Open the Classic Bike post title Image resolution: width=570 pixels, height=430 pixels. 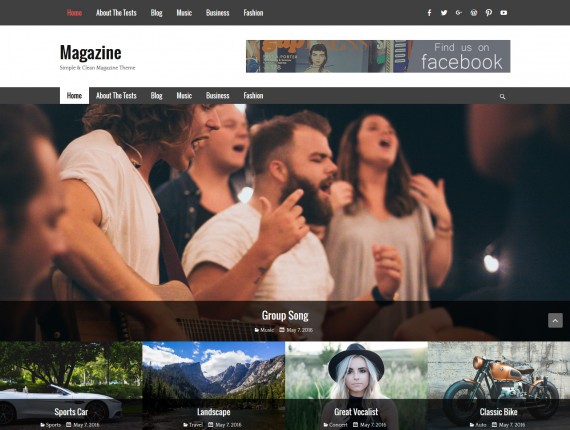click(498, 412)
